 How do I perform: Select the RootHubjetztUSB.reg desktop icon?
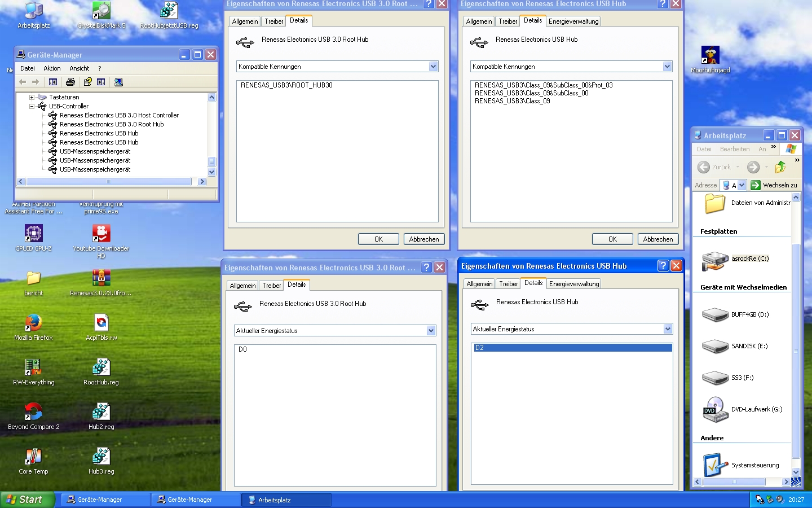(x=169, y=15)
